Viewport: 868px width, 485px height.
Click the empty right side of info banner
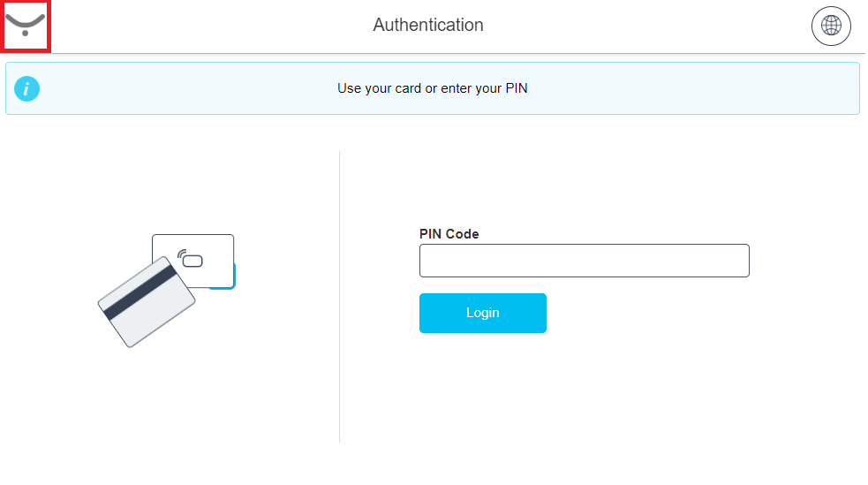[x=751, y=88]
